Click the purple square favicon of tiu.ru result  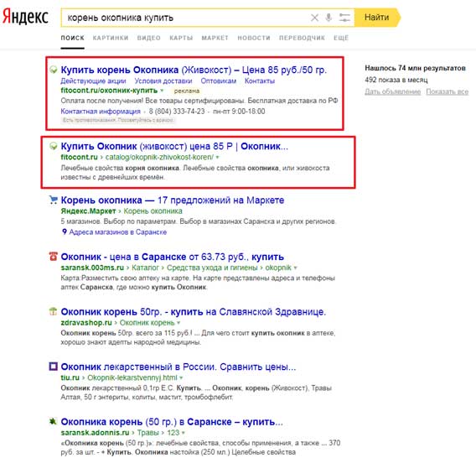pyautogui.click(x=53, y=366)
